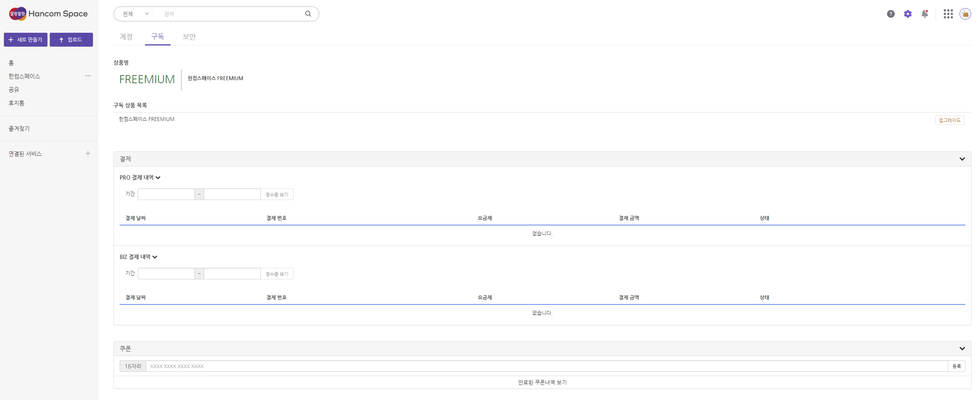Select the 구독 tab

click(x=158, y=37)
